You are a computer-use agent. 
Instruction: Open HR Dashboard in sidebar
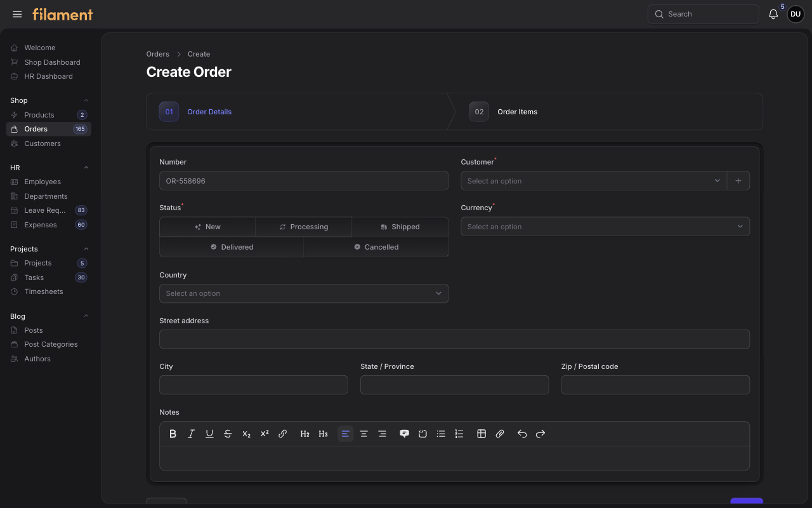pyautogui.click(x=49, y=76)
